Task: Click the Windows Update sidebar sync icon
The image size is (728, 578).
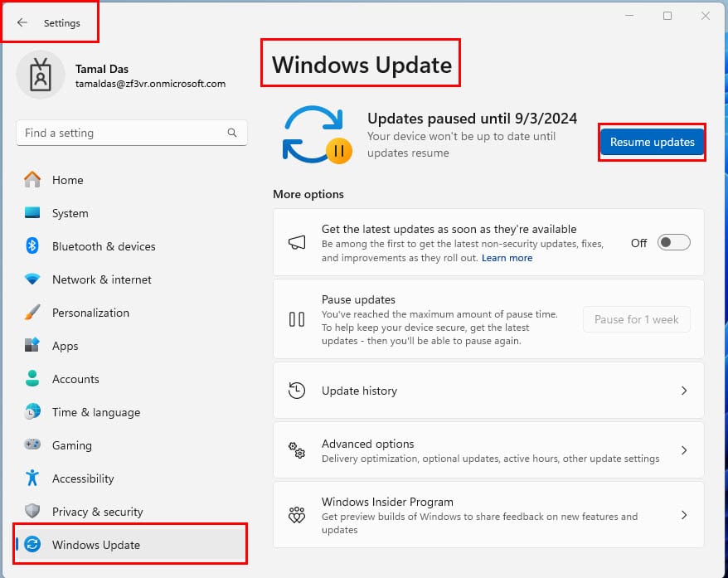Action: coord(32,544)
